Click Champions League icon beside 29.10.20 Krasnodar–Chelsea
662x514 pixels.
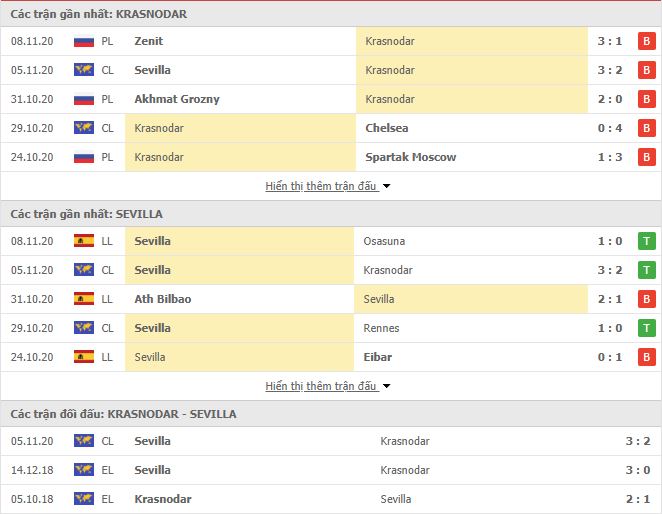[x=84, y=128]
